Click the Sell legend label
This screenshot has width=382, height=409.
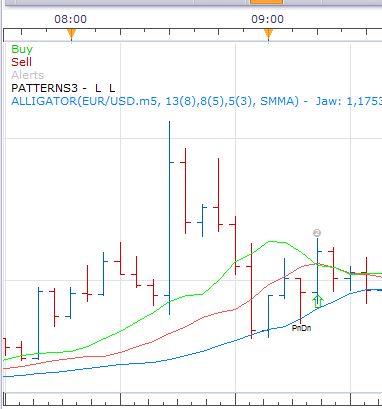21,62
